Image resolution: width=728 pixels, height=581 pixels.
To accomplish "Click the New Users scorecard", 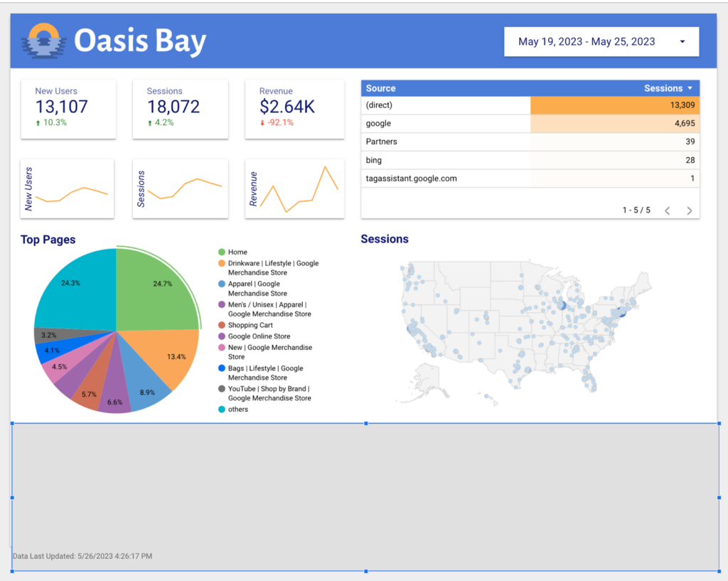I will [x=68, y=108].
